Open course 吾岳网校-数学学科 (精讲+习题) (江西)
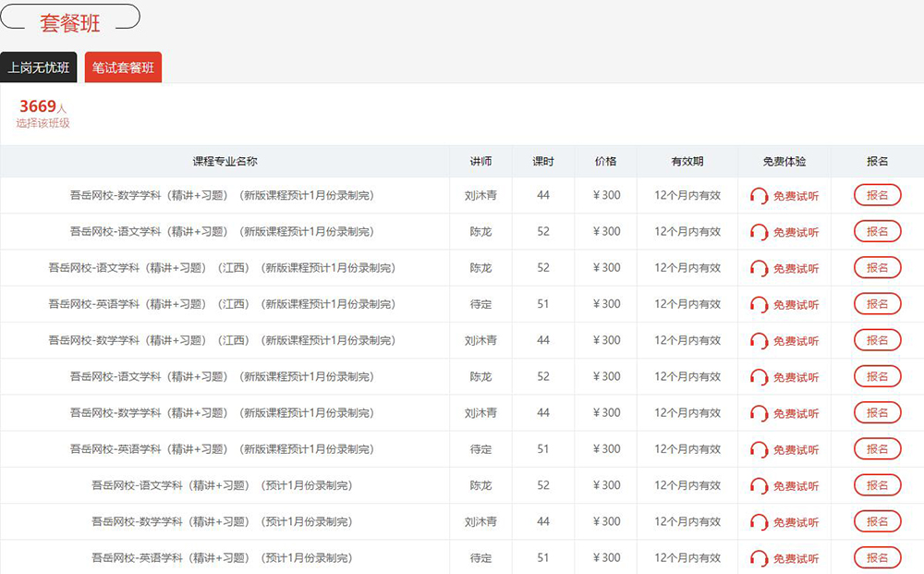This screenshot has width=924, height=574. [x=222, y=341]
